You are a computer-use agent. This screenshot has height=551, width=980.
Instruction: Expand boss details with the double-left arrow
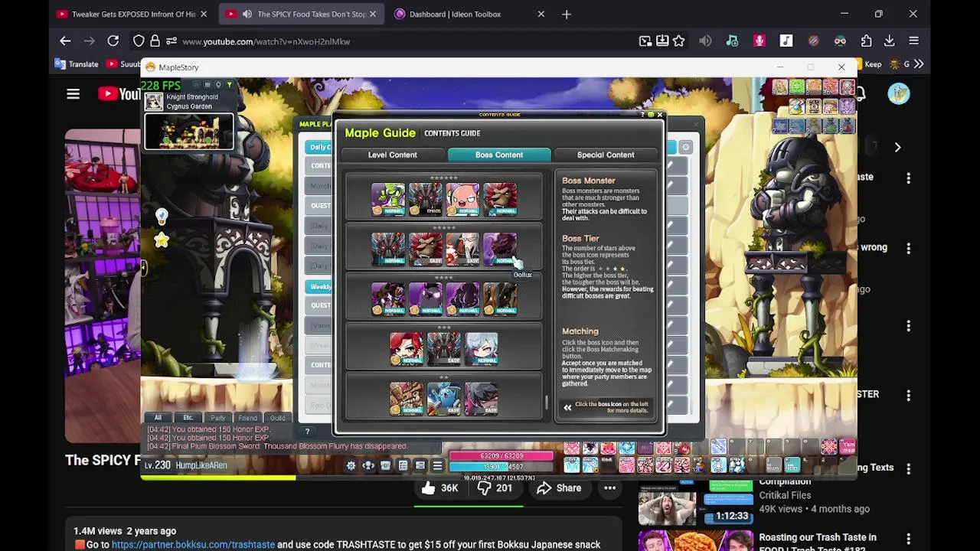pyautogui.click(x=567, y=408)
